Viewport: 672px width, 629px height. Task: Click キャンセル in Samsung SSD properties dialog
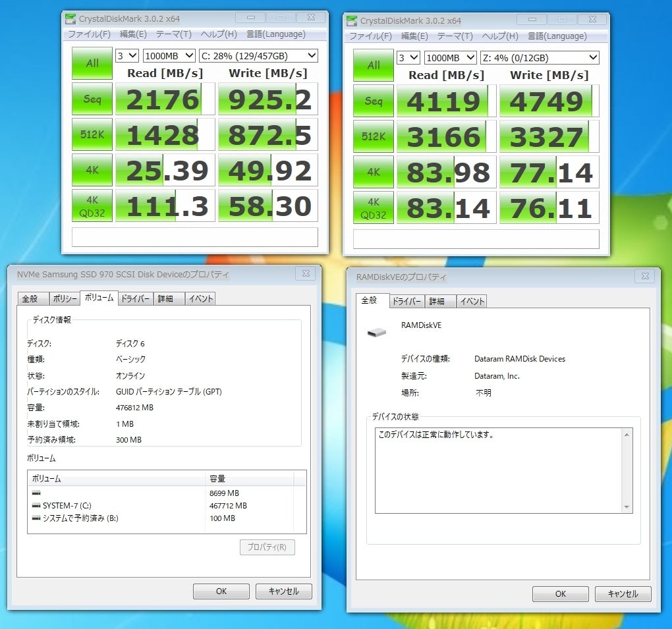click(284, 591)
